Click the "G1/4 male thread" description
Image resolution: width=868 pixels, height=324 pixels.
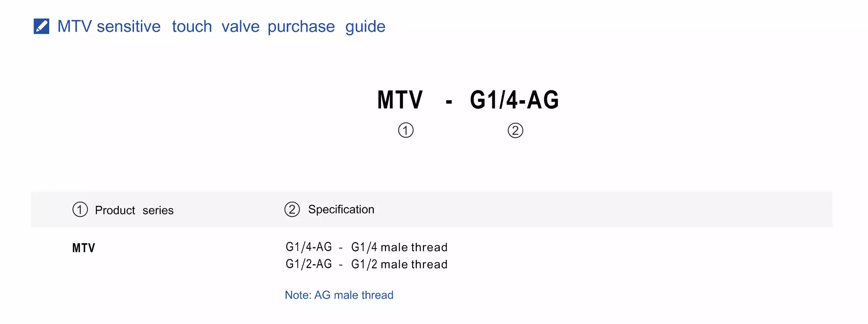pos(399,247)
